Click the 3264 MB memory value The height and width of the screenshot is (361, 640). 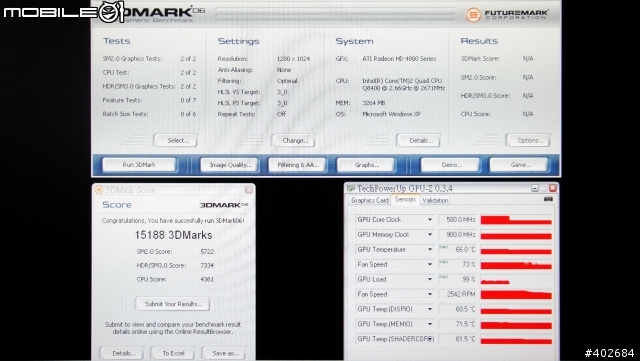[x=373, y=103]
